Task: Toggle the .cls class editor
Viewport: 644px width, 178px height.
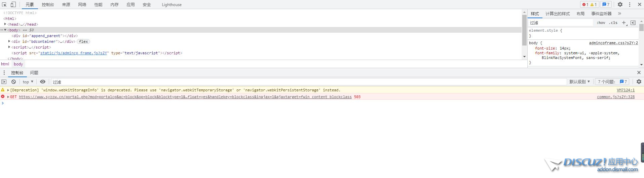Action: 613,23
